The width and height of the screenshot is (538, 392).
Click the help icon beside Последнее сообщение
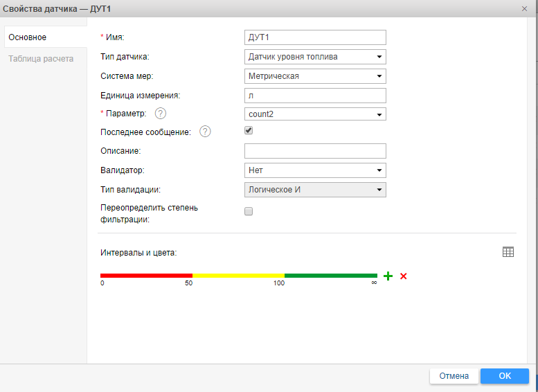pyautogui.click(x=205, y=132)
